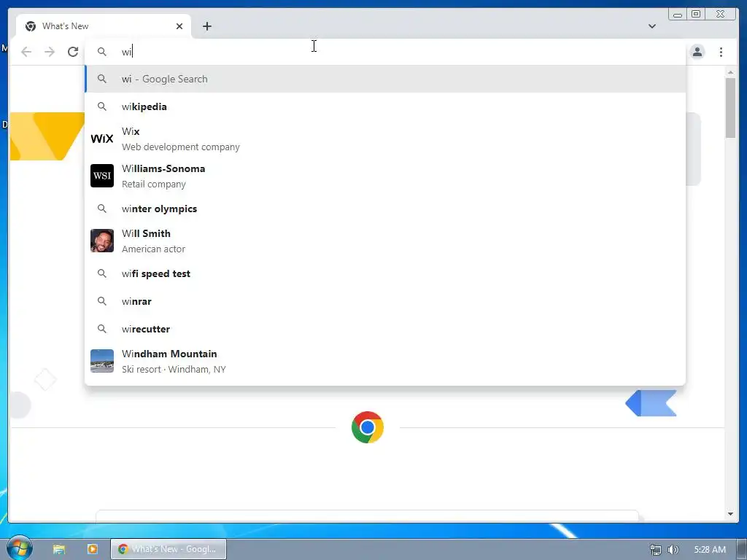Screen dimensions: 747x560
Task: Open the Windows Start menu orb
Action: (19, 549)
